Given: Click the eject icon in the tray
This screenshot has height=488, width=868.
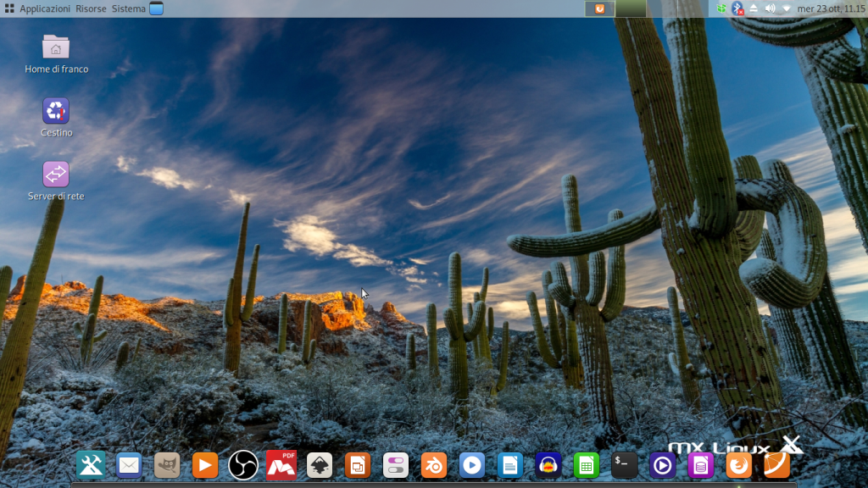Looking at the screenshot, I should [753, 9].
